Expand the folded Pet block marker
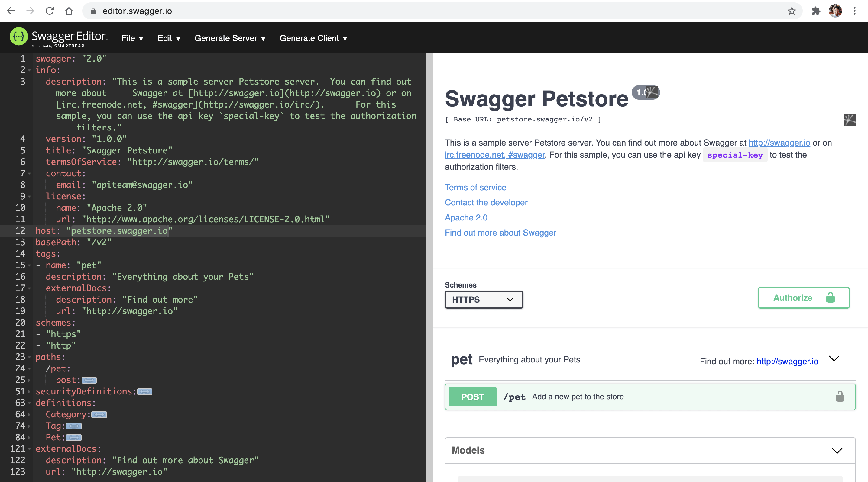 point(73,437)
